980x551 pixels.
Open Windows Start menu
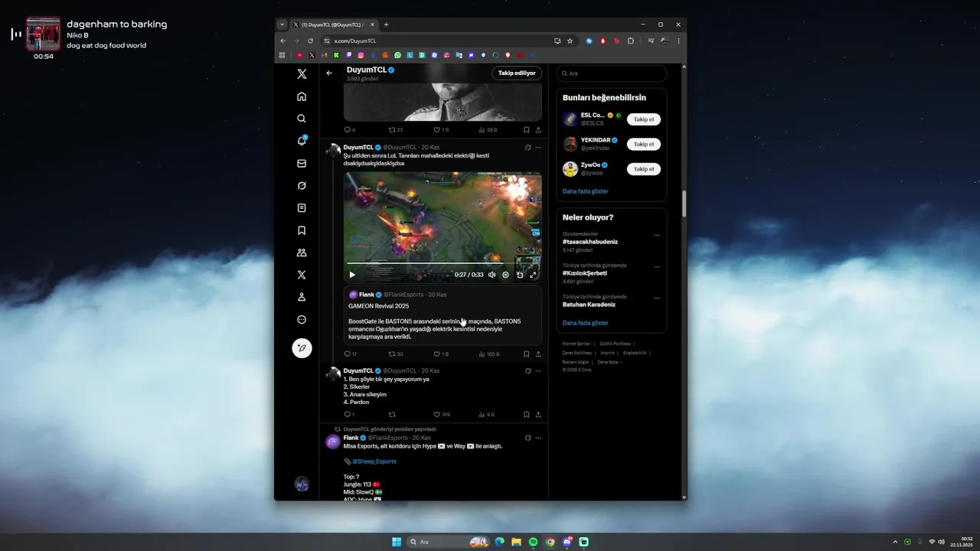[397, 542]
